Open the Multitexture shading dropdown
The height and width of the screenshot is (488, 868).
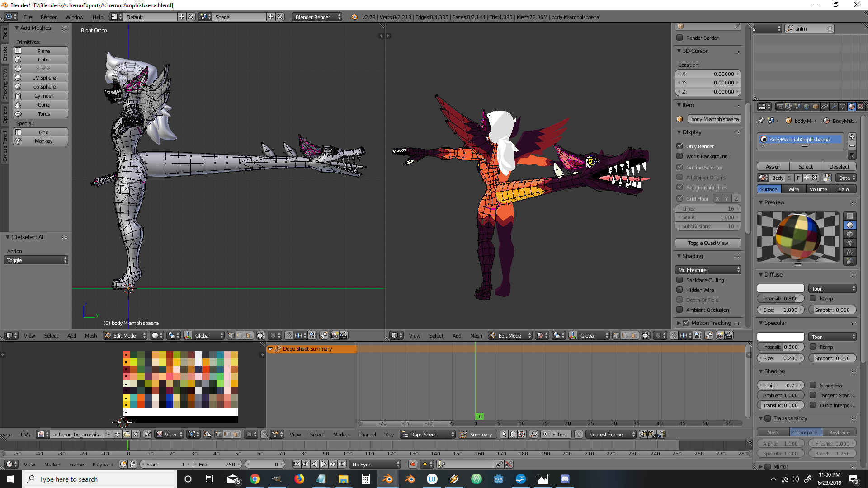point(708,270)
